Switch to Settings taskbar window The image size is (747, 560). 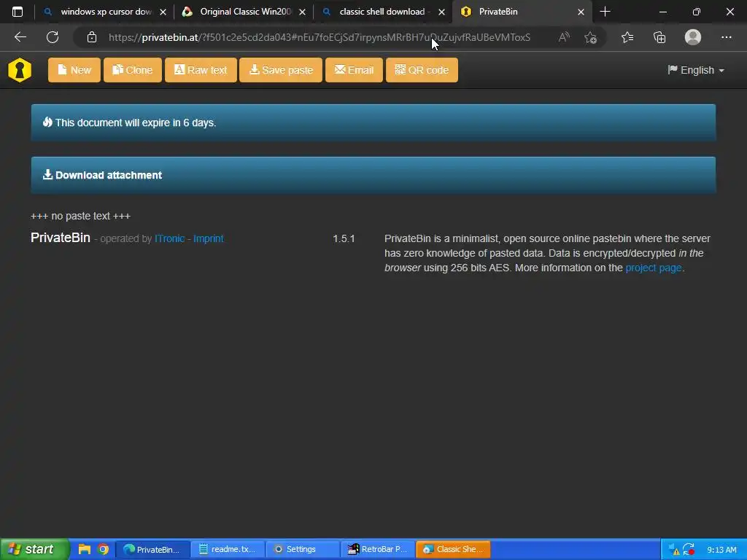pyautogui.click(x=303, y=549)
